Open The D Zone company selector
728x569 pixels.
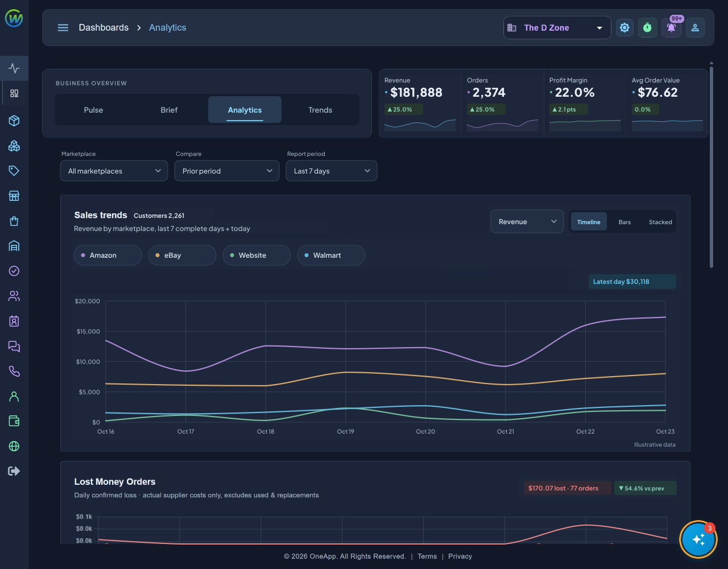coord(557,27)
